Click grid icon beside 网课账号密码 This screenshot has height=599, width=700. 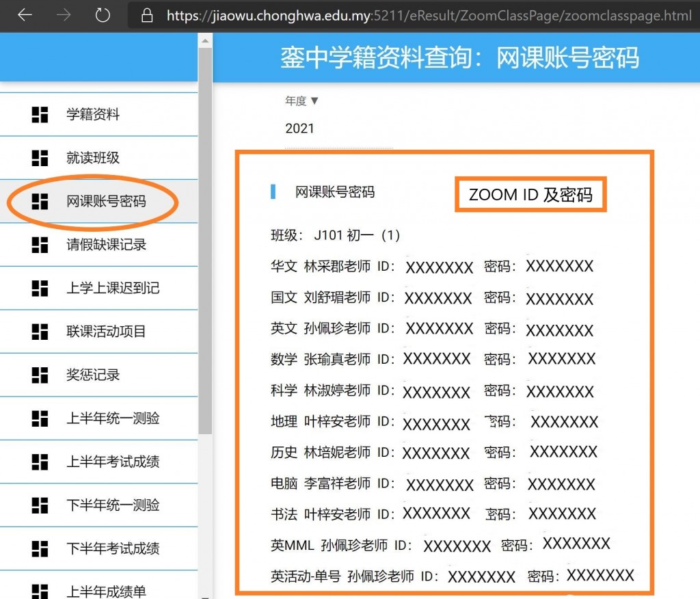click(x=40, y=202)
